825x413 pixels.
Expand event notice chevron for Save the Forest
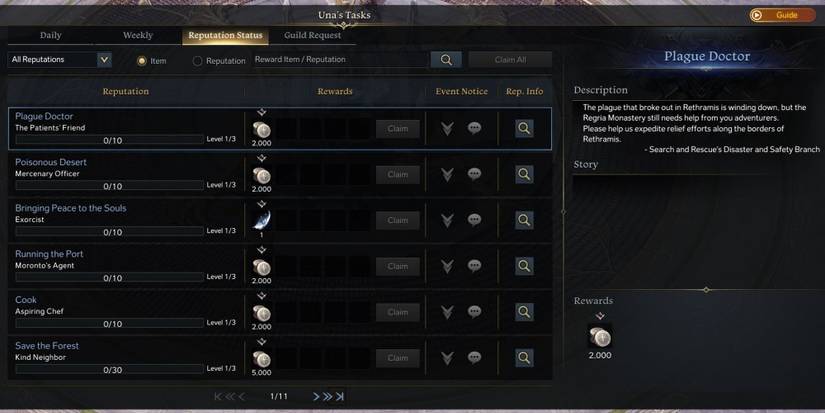[447, 358]
